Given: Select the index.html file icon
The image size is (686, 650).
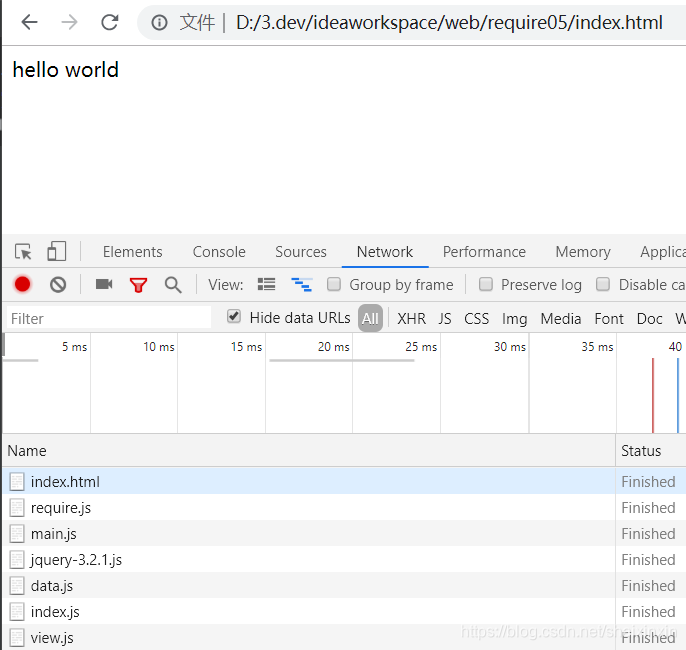Looking at the screenshot, I should click(17, 482).
